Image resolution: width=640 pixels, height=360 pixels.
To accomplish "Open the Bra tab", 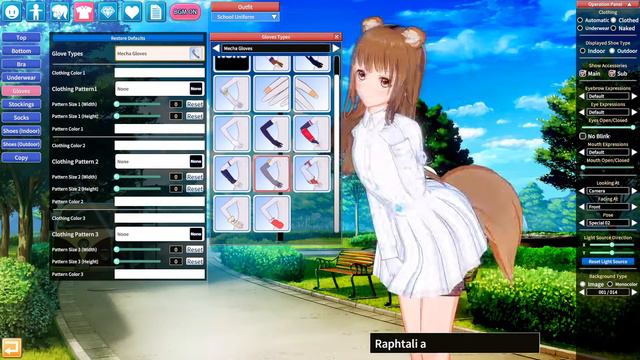I will [21, 64].
